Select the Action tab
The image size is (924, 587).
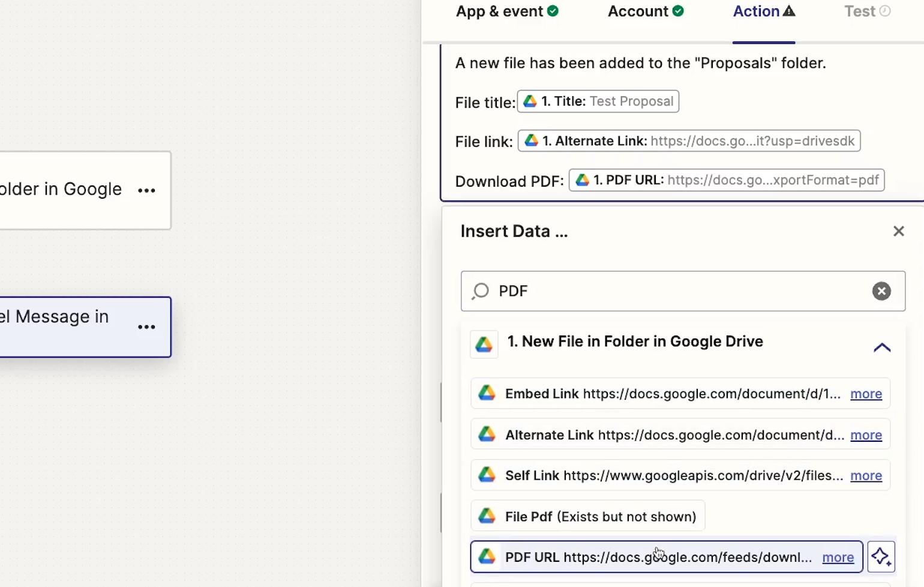[x=764, y=11]
